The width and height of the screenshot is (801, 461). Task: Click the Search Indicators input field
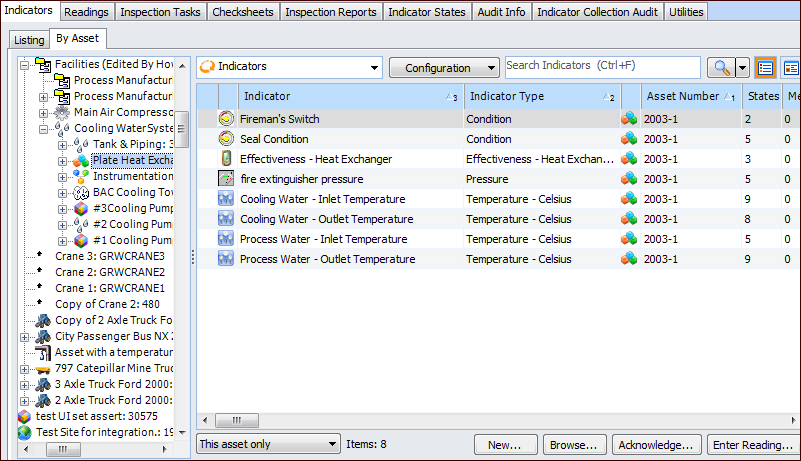[x=601, y=66]
